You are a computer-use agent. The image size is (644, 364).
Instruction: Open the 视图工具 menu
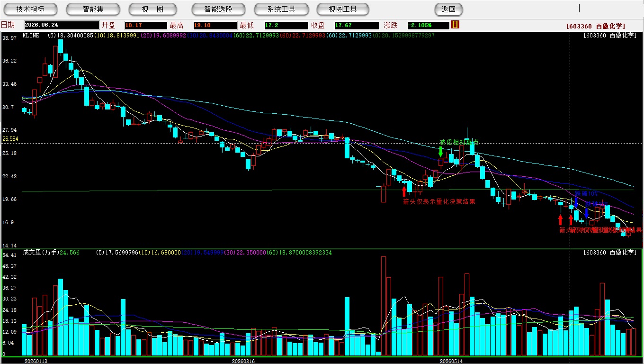click(x=343, y=9)
